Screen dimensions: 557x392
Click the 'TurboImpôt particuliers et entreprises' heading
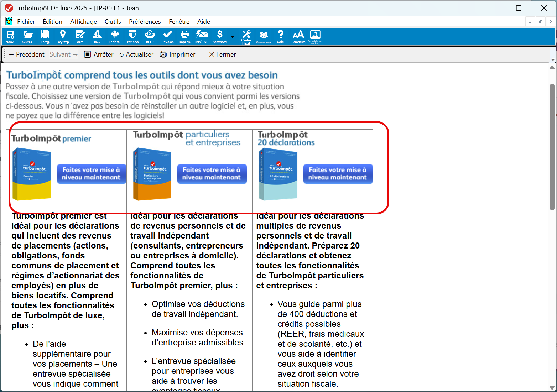[x=187, y=138]
